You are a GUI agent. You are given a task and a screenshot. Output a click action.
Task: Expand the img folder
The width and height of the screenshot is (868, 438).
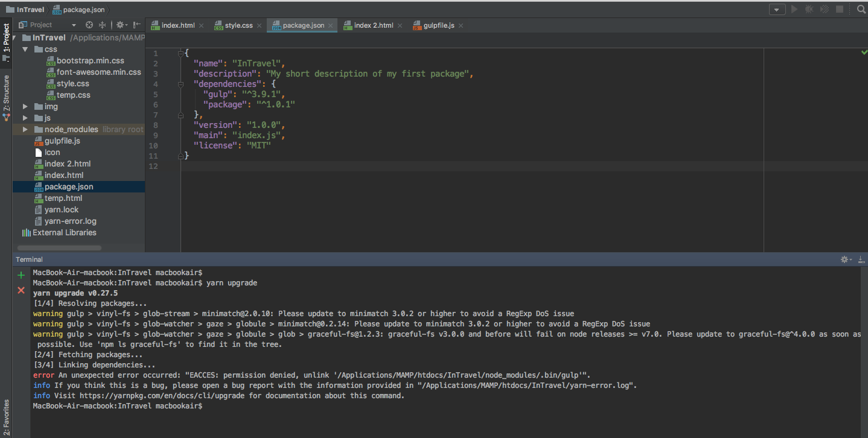click(25, 106)
